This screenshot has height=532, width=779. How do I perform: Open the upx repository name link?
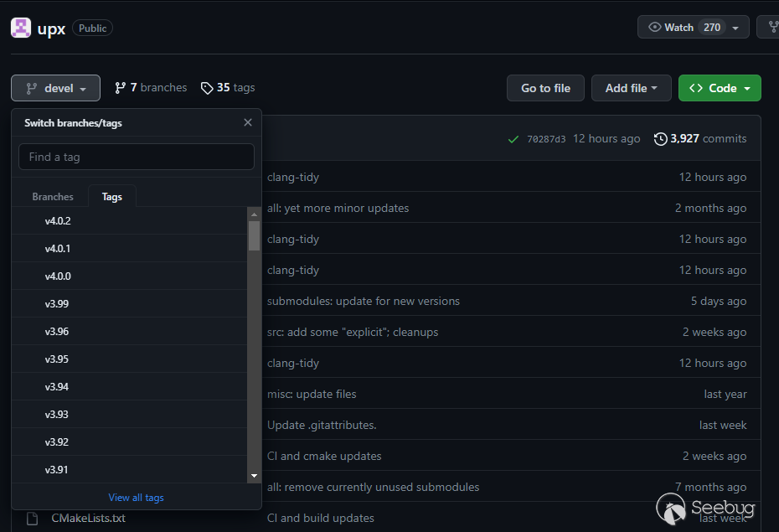coord(51,28)
